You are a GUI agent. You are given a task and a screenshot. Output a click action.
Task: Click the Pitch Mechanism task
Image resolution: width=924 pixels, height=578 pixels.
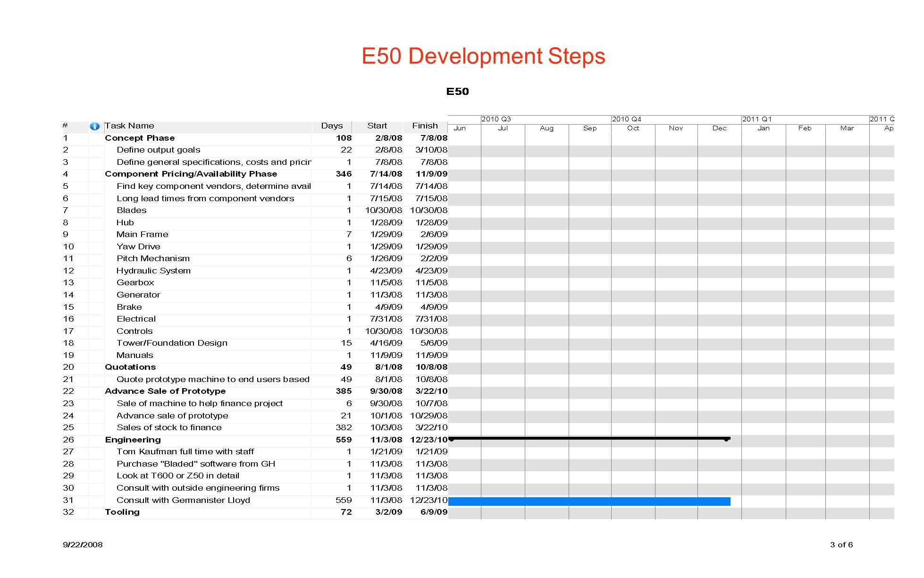pyautogui.click(x=153, y=258)
